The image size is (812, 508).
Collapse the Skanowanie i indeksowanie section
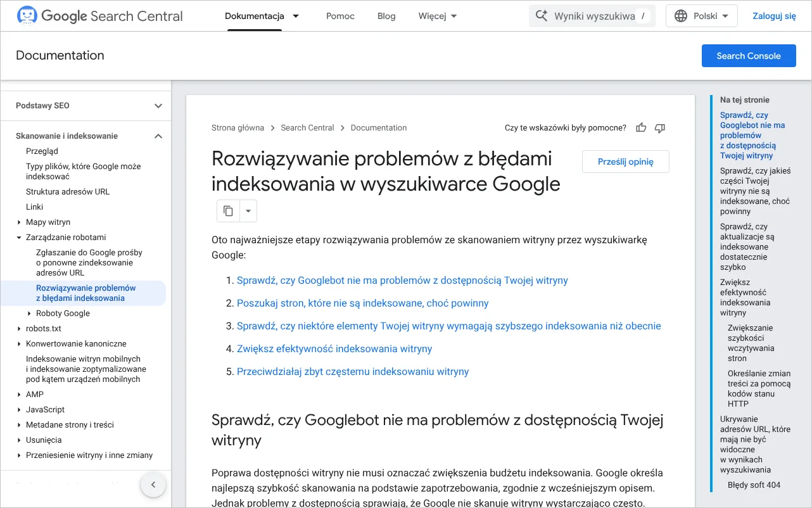[158, 136]
